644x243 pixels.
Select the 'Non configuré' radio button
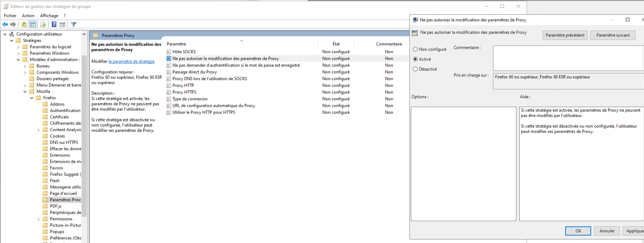tap(415, 49)
